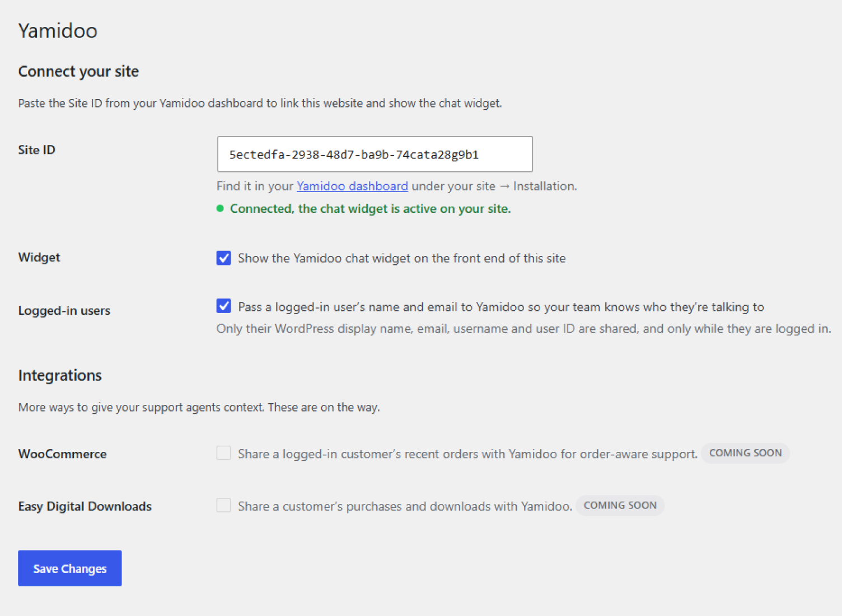Screen dimensions: 842x616
Task: Click 'Share a logged-in customer's recent orders' label
Action: (467, 454)
